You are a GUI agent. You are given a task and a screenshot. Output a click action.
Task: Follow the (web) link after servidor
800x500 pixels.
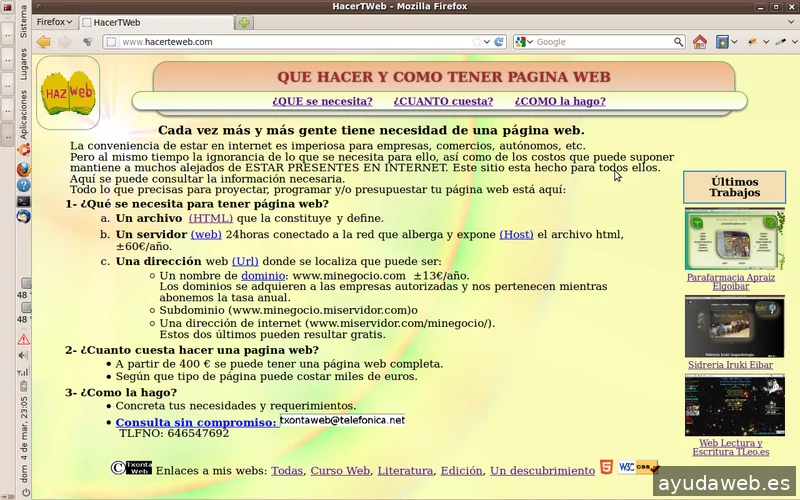pyautogui.click(x=206, y=234)
